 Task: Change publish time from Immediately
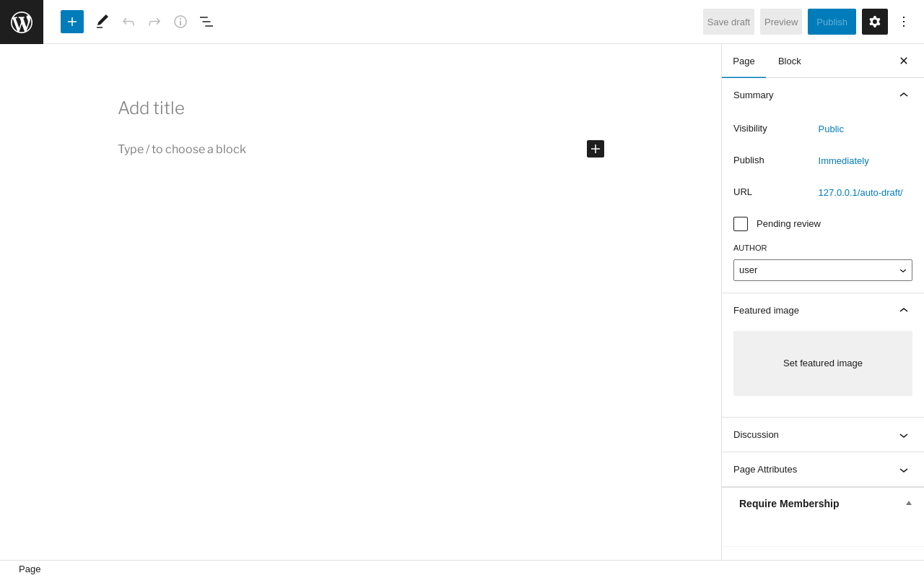(843, 160)
